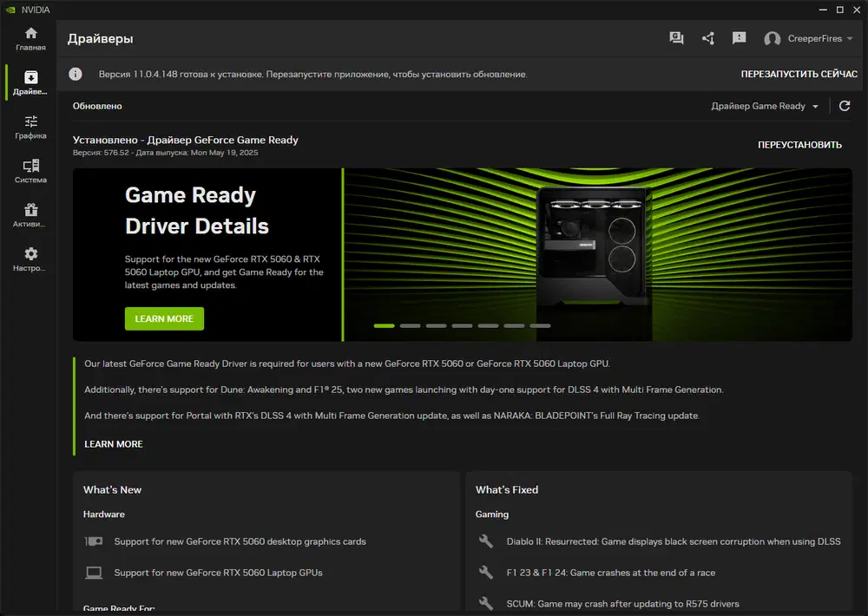The height and width of the screenshot is (616, 868).
Task: Click the Драйверы page title
Action: pyautogui.click(x=100, y=39)
